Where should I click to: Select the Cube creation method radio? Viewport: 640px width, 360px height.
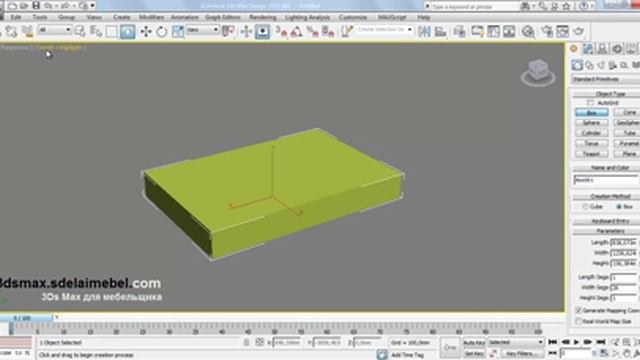pyautogui.click(x=585, y=207)
